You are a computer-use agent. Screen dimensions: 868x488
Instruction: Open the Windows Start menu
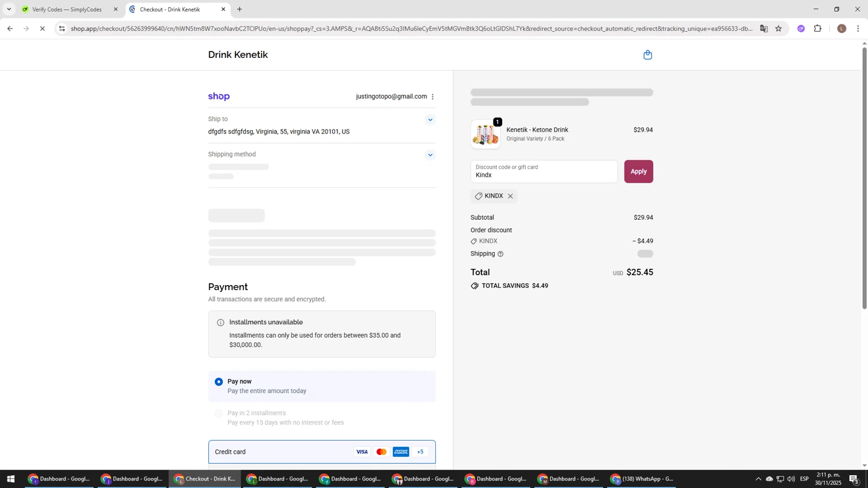pyautogui.click(x=10, y=479)
